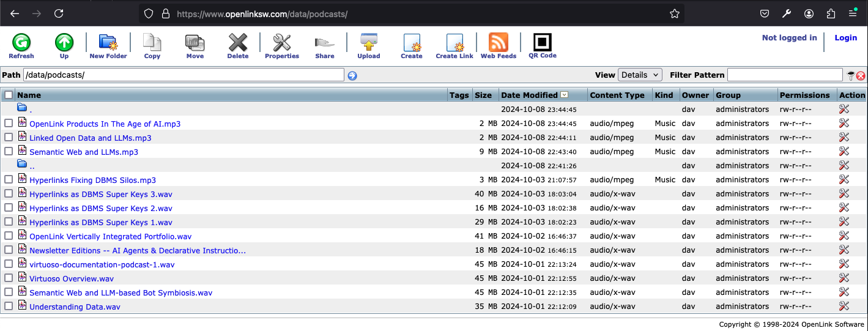
Task: Click the Create document icon
Action: click(412, 42)
